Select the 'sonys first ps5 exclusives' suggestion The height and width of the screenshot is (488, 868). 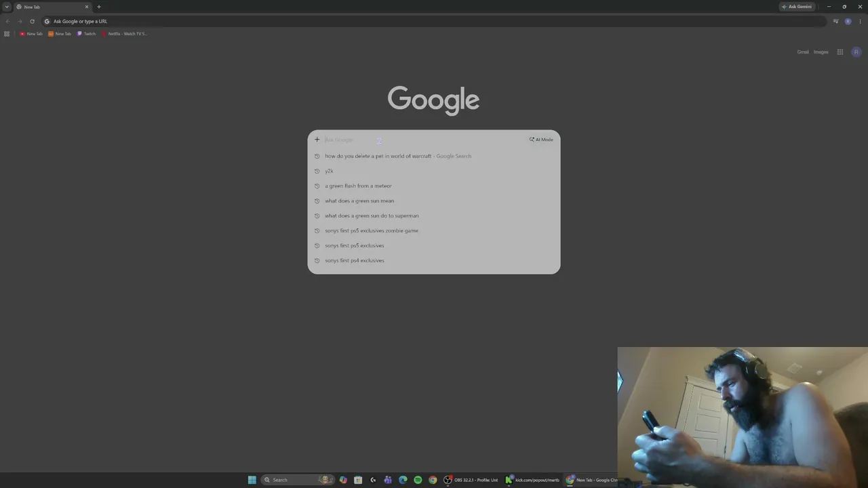tap(434, 245)
